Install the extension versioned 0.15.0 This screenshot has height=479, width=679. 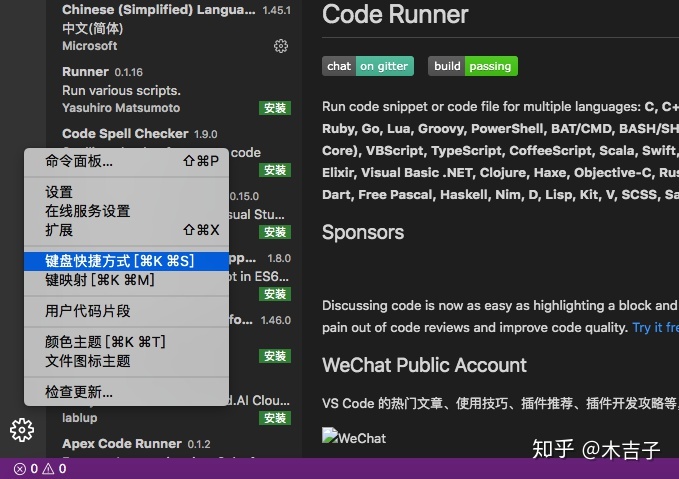pos(275,232)
